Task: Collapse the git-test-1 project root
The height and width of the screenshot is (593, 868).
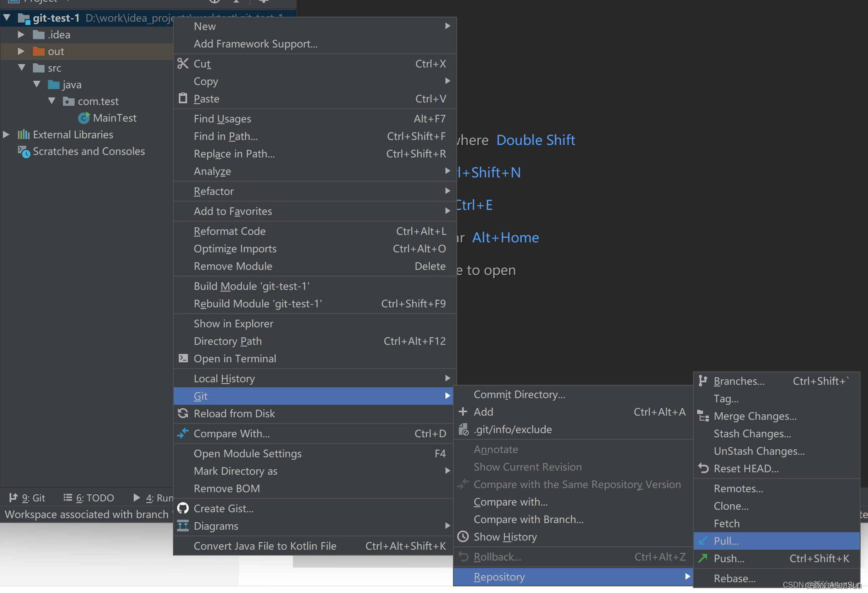Action: (7, 17)
